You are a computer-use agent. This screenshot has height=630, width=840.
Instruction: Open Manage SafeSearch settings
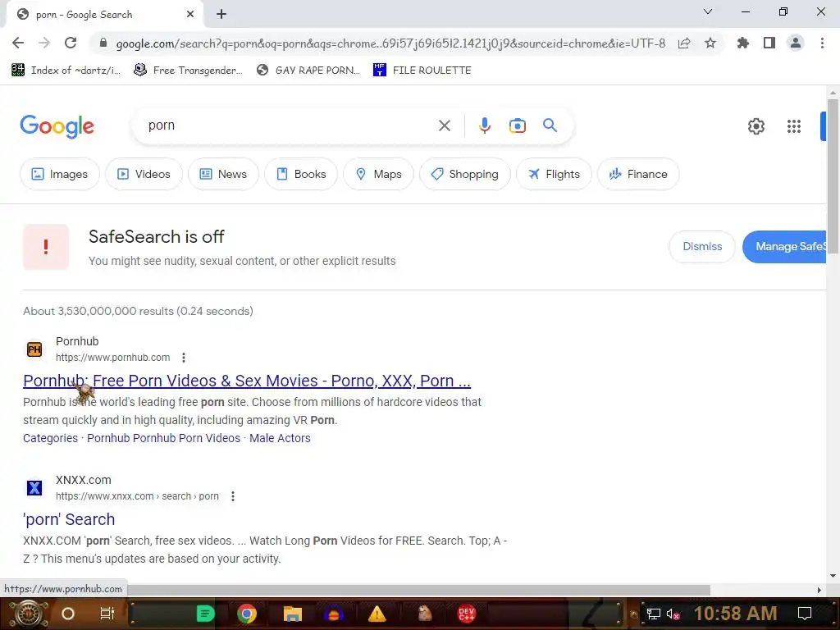(x=784, y=246)
